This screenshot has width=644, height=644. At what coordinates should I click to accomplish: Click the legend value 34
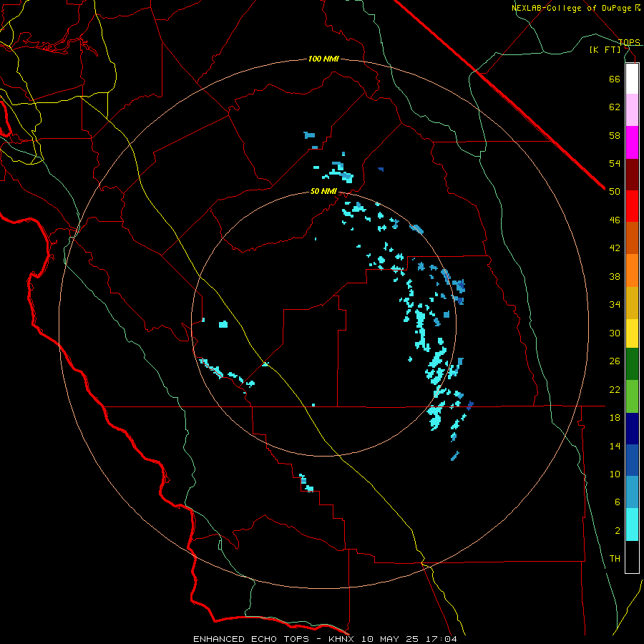(615, 305)
